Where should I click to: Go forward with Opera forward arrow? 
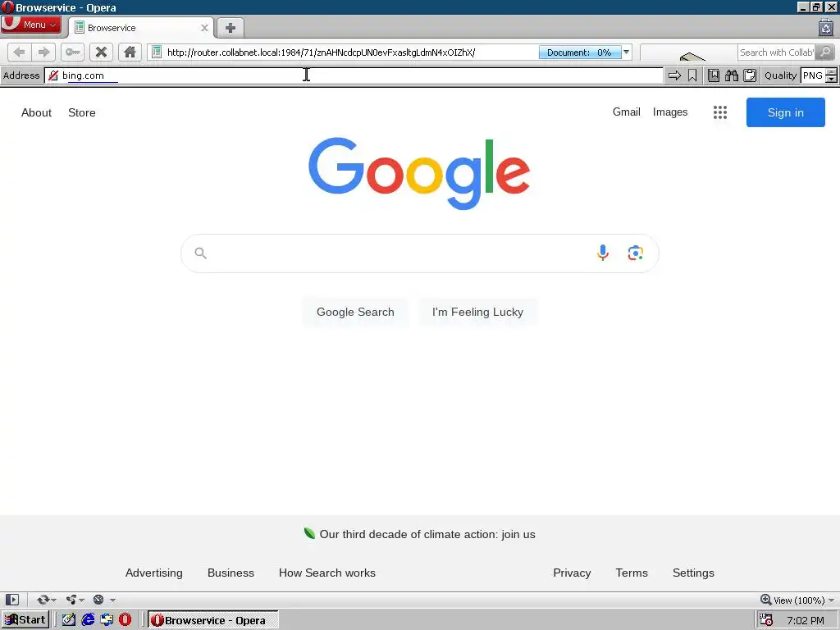click(43, 52)
